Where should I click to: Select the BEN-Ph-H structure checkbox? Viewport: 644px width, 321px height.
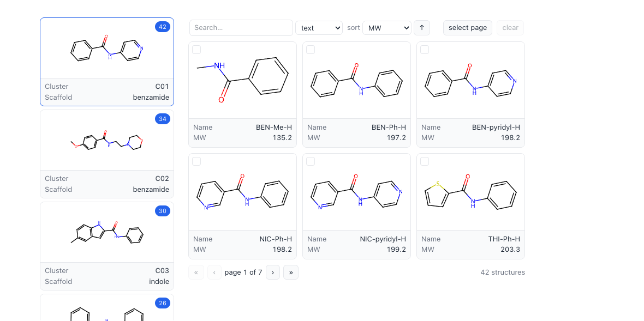311,50
